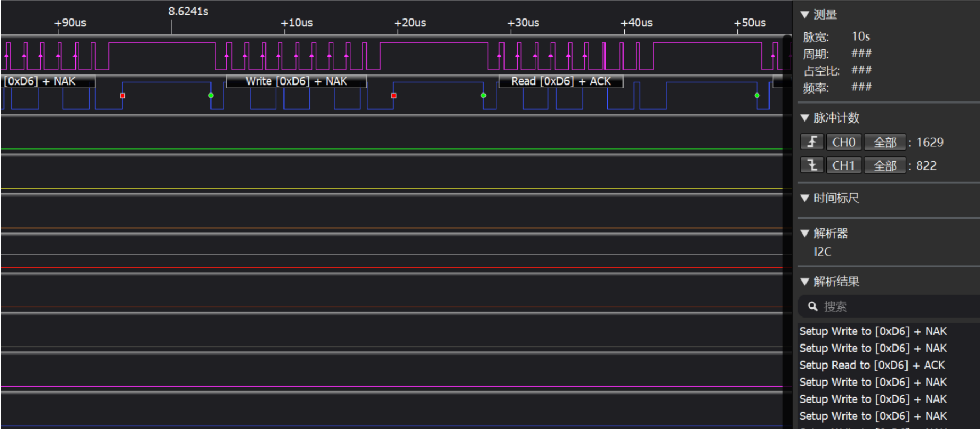Viewport: 980px width, 429px height.
Task: Click the +20us tick on time ruler
Action: 410,23
